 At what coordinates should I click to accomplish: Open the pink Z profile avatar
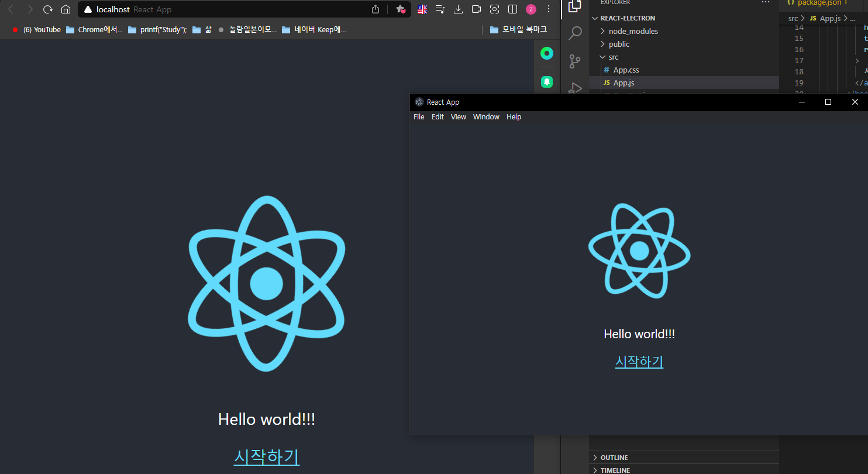[531, 9]
